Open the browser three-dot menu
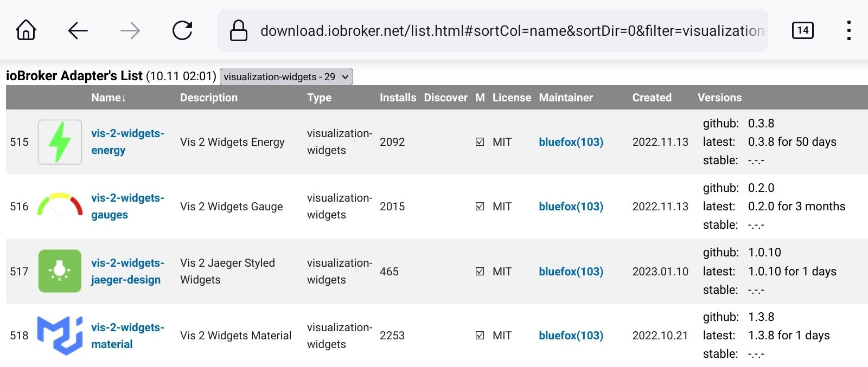This screenshot has width=868, height=367. (x=848, y=30)
